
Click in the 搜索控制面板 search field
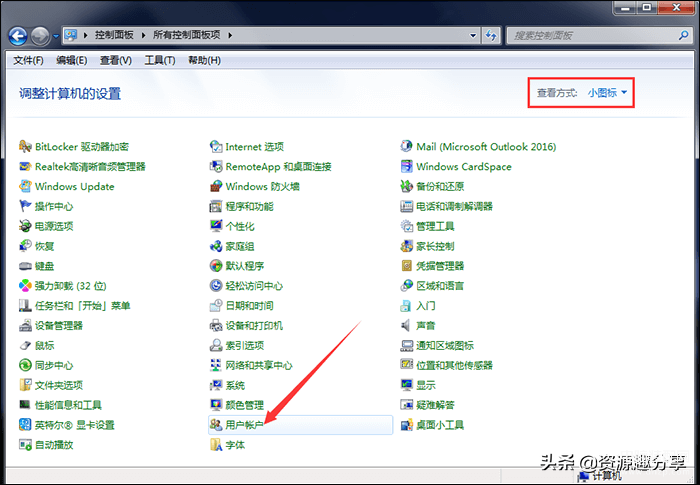594,35
